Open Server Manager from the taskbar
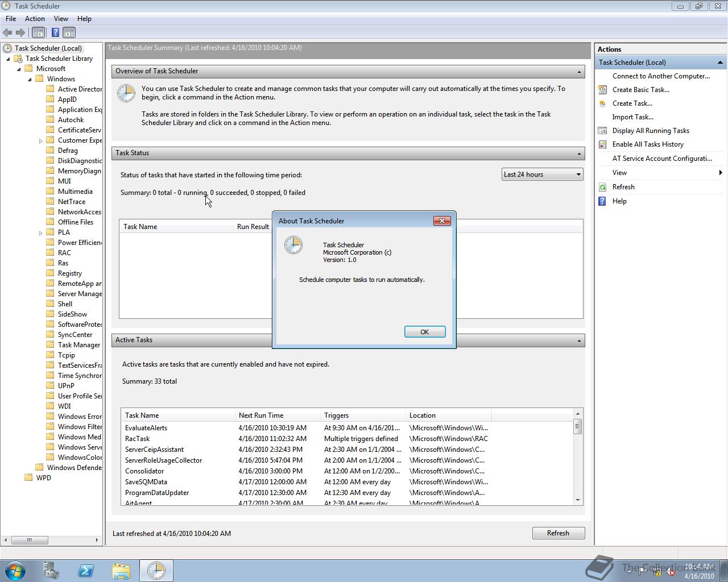Screen dimensions: 728x582 click(x=51, y=570)
